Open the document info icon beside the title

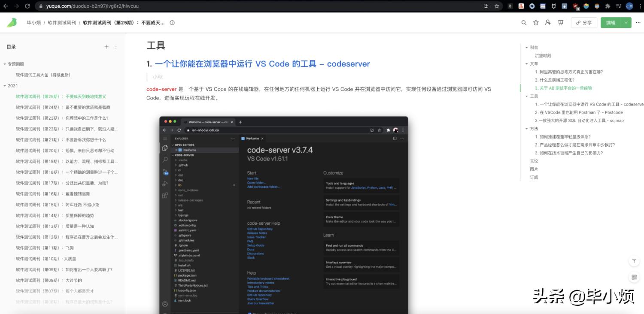tap(172, 23)
